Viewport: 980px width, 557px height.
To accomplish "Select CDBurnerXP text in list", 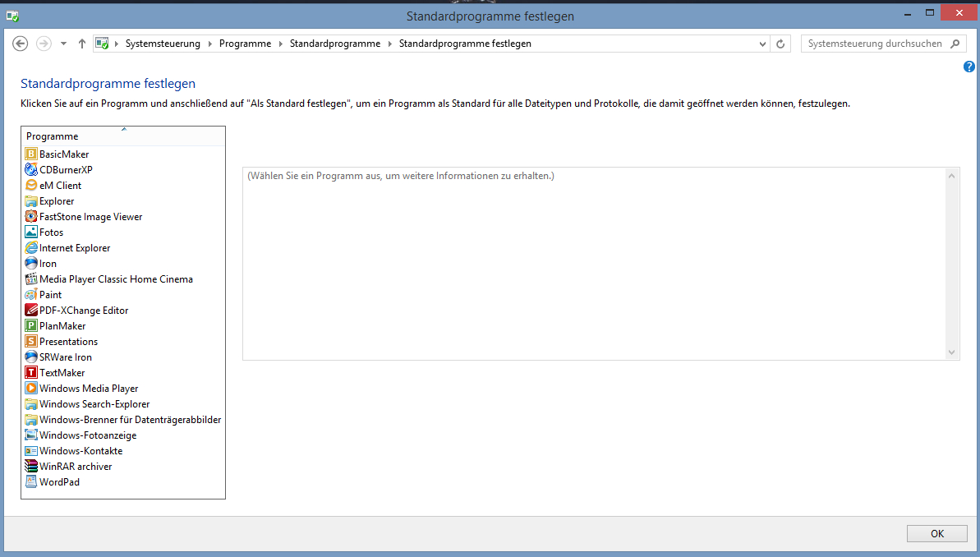I will pyautogui.click(x=66, y=170).
